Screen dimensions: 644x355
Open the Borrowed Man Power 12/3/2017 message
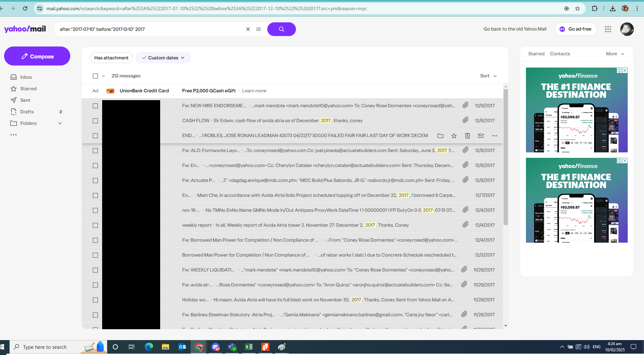pyautogui.click(x=292, y=255)
